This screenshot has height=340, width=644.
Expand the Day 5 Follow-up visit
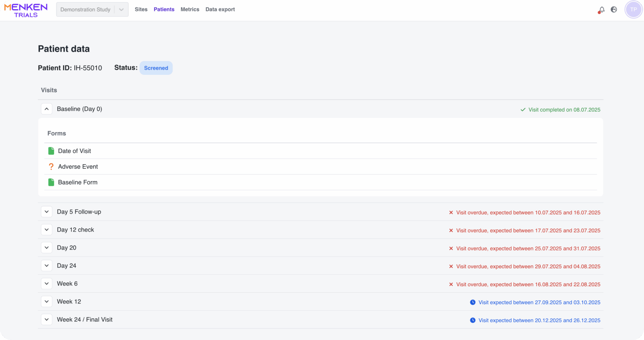[x=47, y=212]
